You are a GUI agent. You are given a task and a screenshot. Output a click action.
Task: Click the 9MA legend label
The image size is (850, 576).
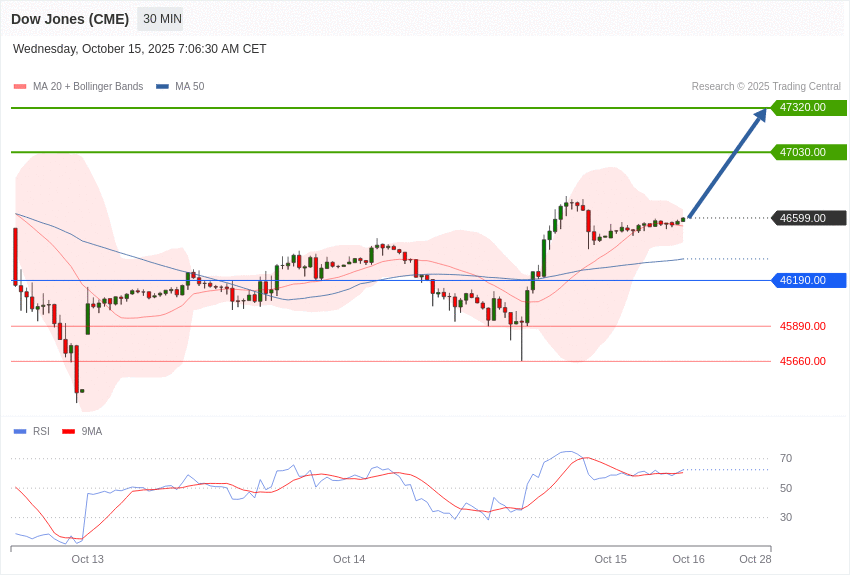tap(92, 432)
